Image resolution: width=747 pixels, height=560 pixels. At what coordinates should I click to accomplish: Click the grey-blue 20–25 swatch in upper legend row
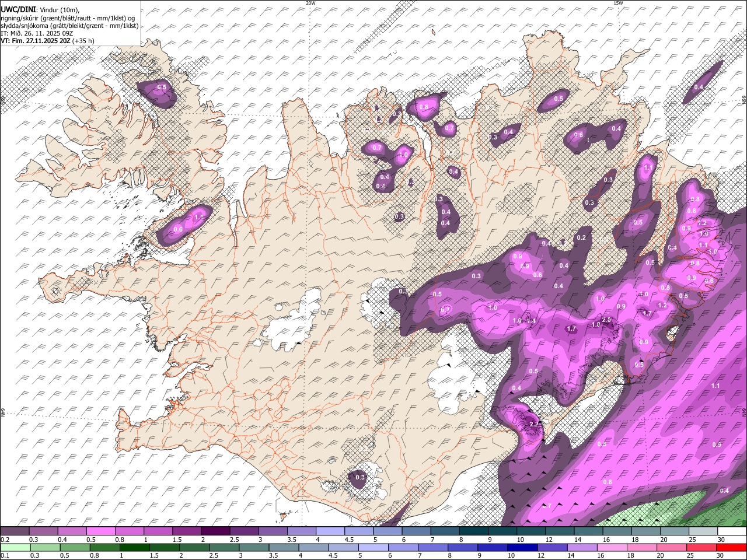click(x=674, y=531)
